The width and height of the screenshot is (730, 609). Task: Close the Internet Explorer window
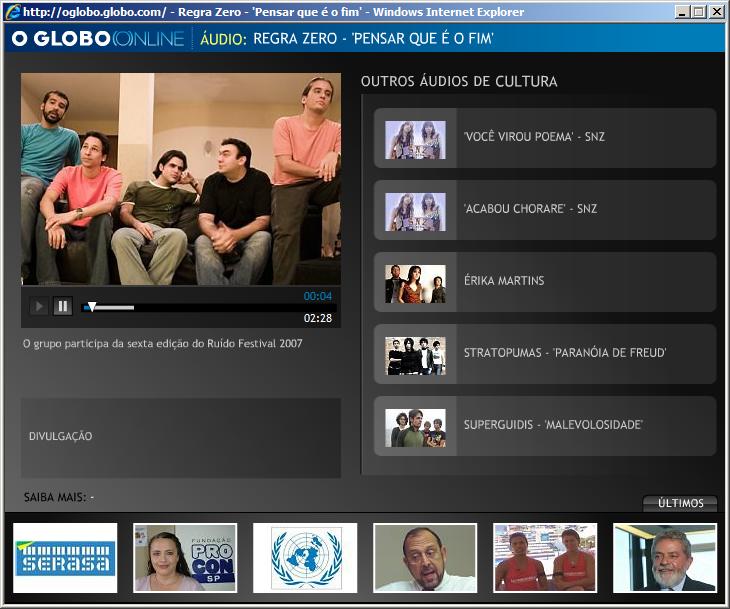tap(716, 12)
